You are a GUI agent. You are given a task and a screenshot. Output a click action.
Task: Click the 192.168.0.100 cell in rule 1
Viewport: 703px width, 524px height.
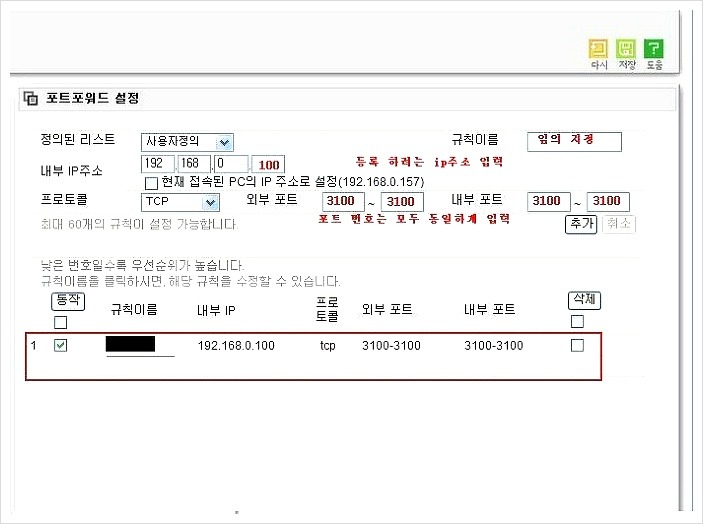click(236, 346)
